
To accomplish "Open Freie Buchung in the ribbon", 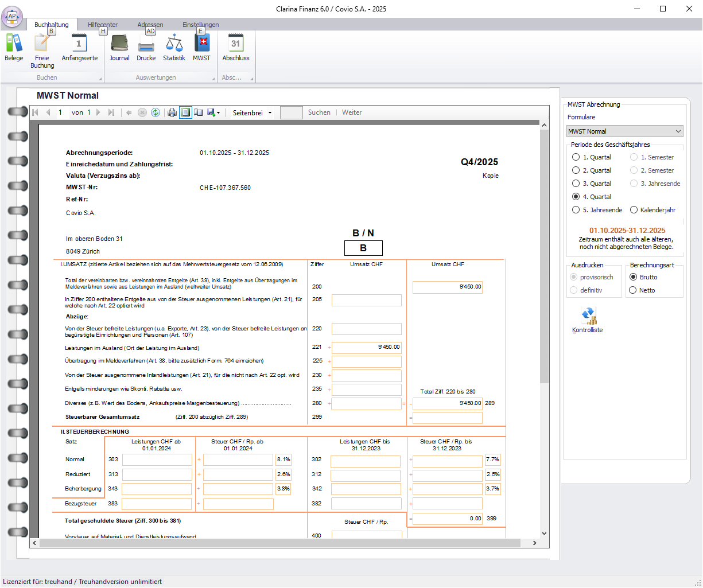I will [42, 51].
